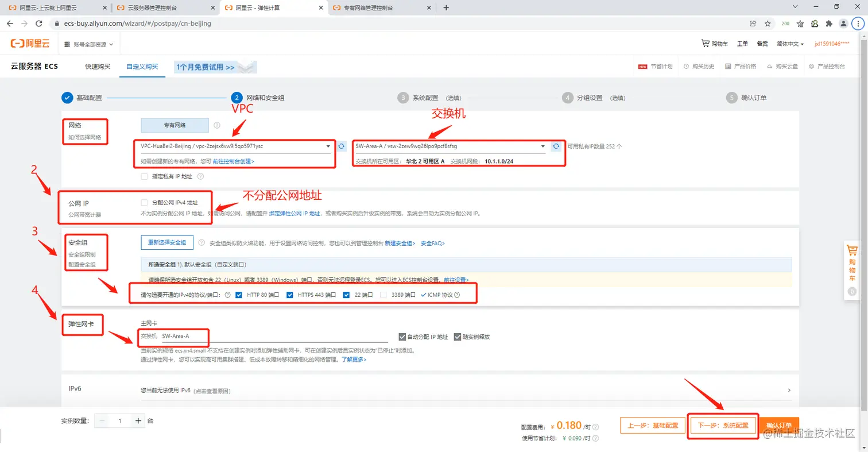Screen dimensions: 868x452
Task: Check the 分配公网 IPv4 地址 checkbox
Action: [x=144, y=203]
